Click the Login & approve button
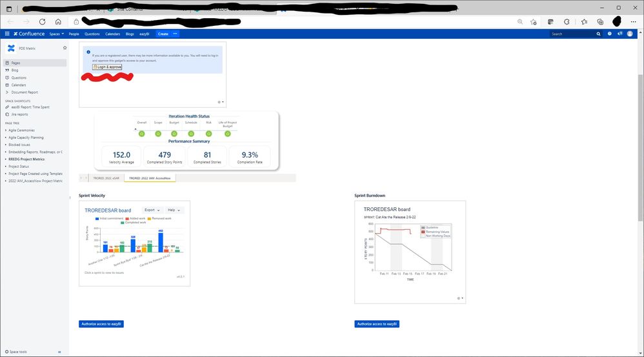This screenshot has height=357, width=644. click(x=107, y=66)
